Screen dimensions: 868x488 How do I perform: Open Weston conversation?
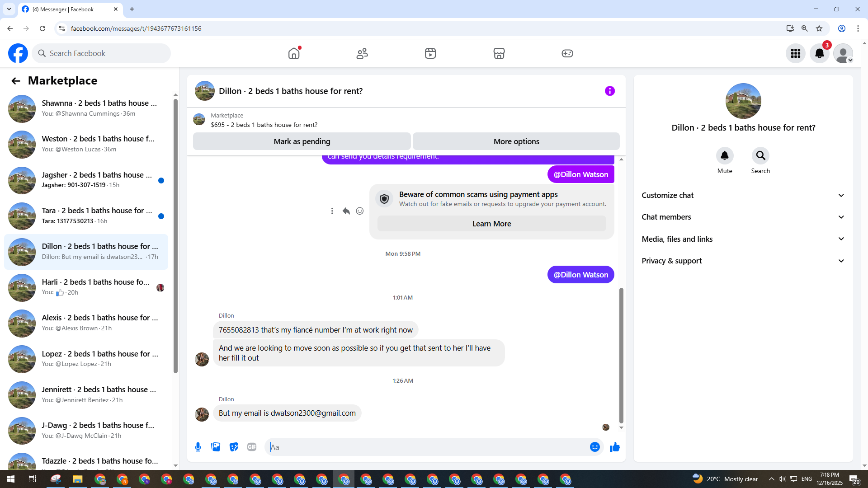point(86,144)
